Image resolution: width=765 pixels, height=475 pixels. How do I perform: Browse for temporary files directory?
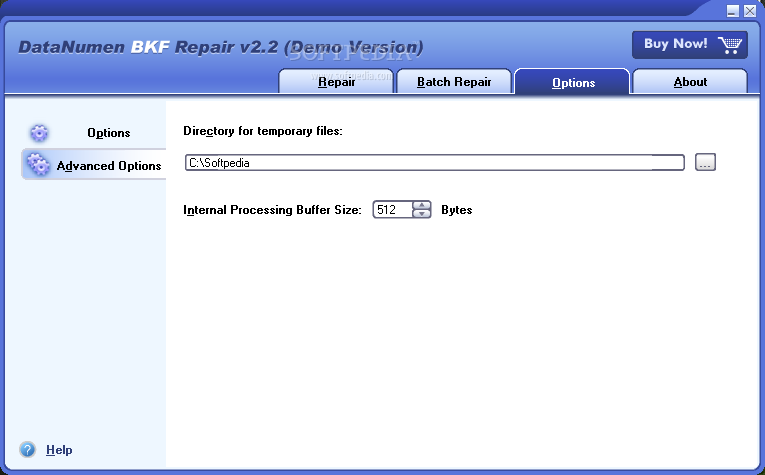(705, 162)
